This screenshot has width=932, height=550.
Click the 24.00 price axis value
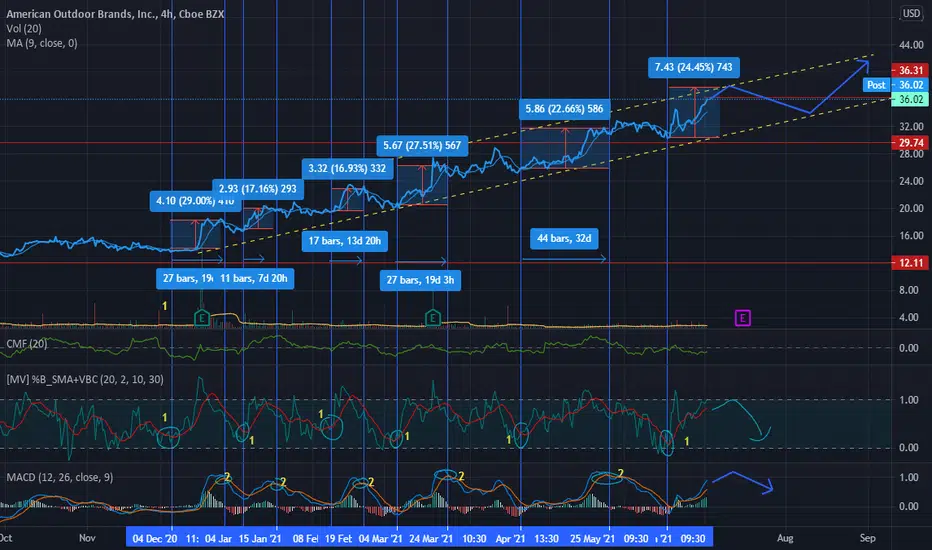[911, 181]
